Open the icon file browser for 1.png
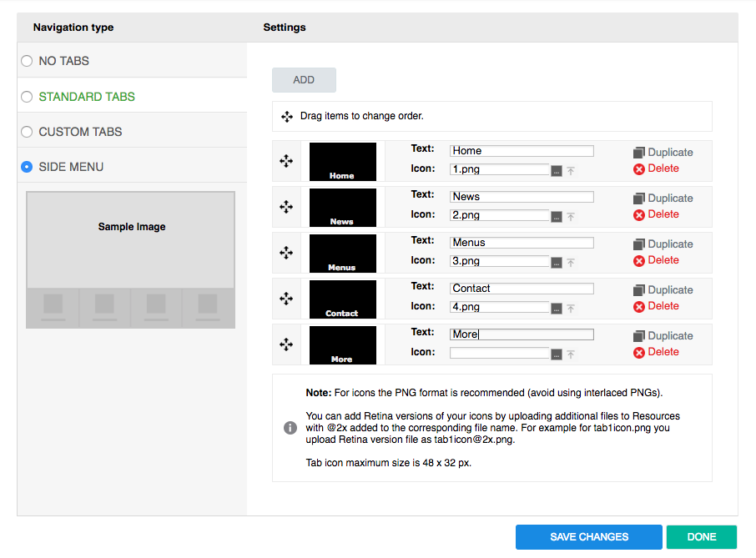 click(x=557, y=171)
